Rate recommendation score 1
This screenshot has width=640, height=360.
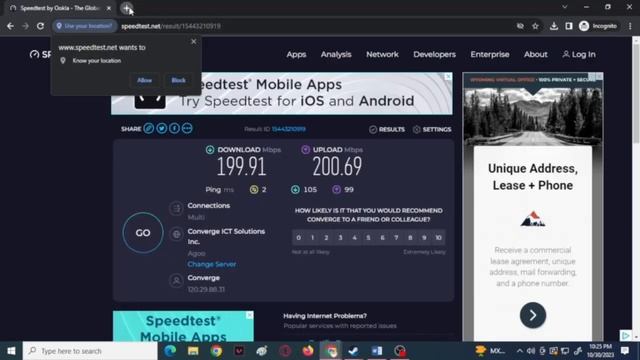pyautogui.click(x=313, y=238)
